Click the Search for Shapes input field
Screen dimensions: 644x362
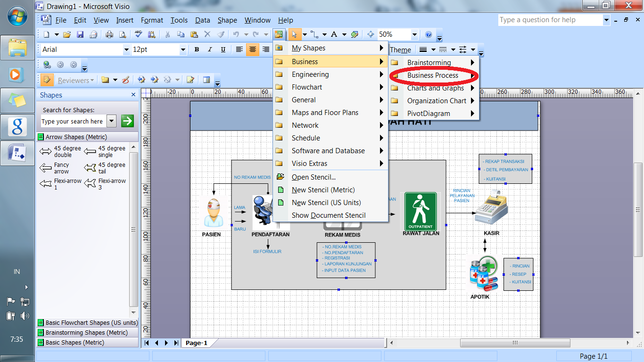[74, 121]
